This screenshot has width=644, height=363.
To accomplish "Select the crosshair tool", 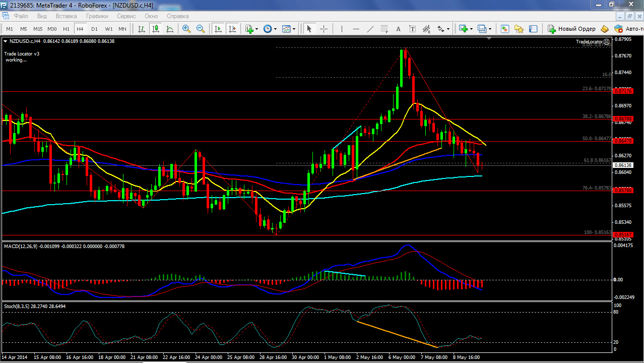I will pos(324,29).
